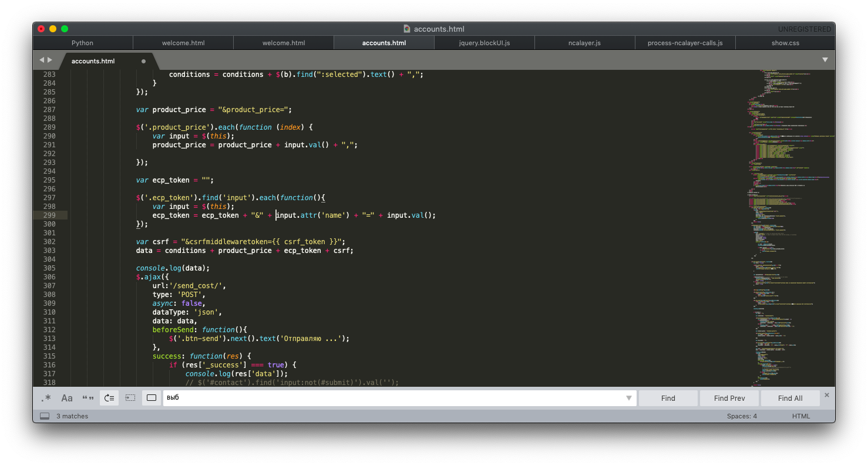868x466 pixels.
Task: Click the Find button
Action: coord(668,398)
